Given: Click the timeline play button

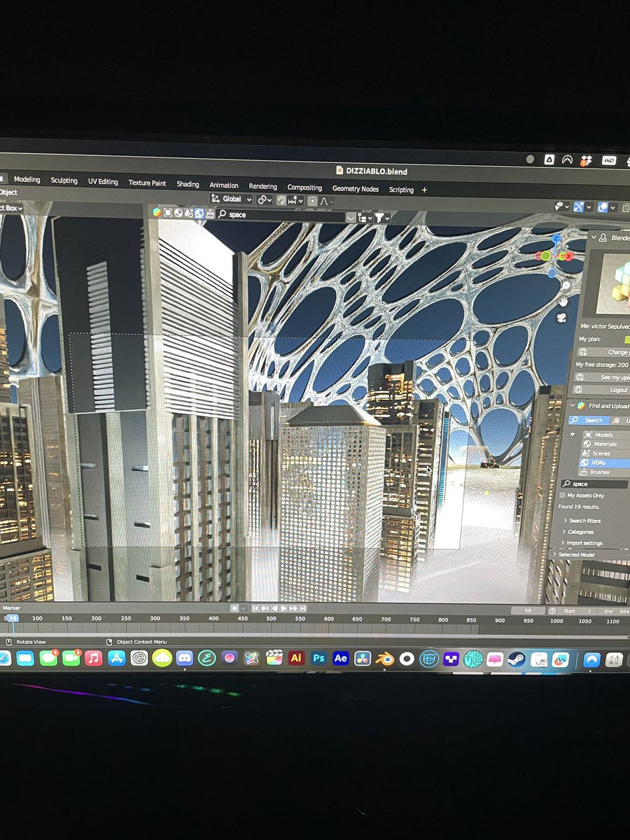Looking at the screenshot, I should (283, 608).
